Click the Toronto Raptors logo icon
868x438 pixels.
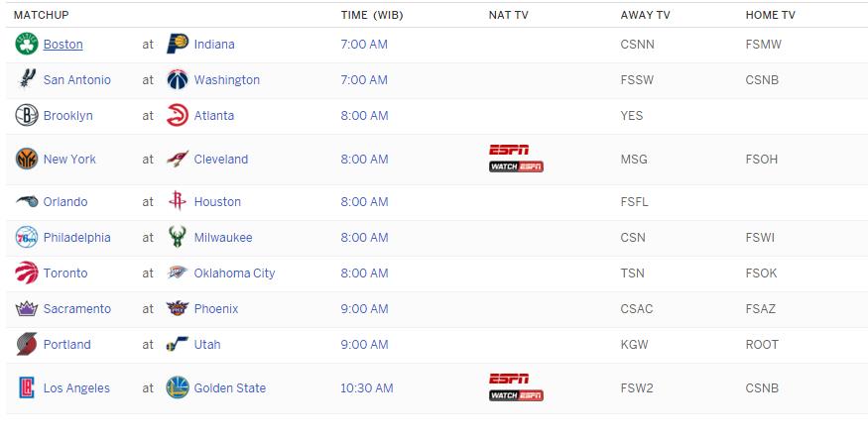tap(27, 274)
